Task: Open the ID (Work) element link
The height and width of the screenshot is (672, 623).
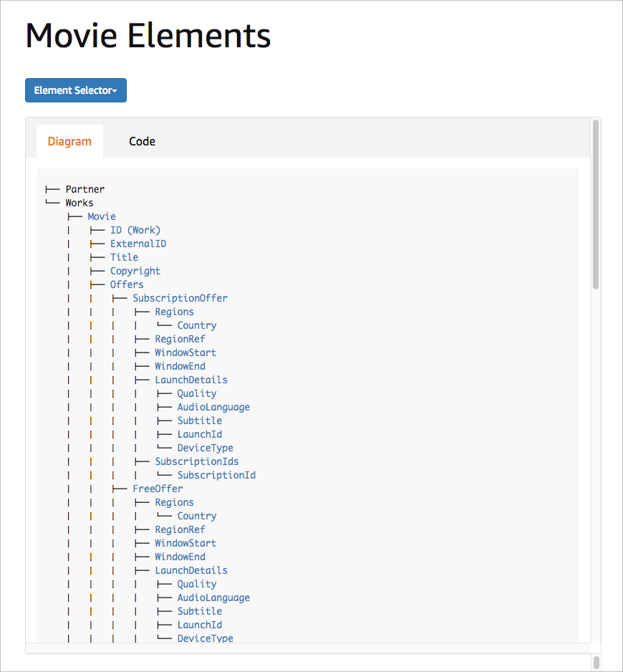Action: coord(135,230)
